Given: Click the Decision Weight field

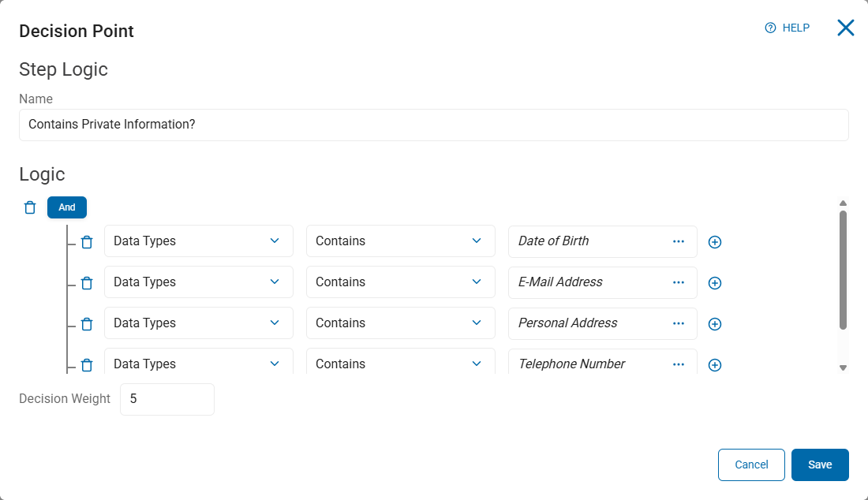Looking at the screenshot, I should [x=166, y=399].
